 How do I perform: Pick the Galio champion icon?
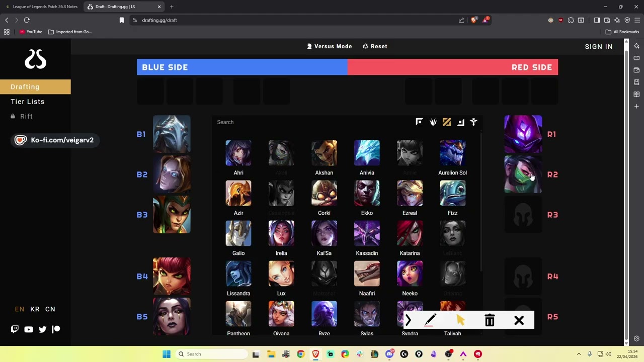pos(238,233)
